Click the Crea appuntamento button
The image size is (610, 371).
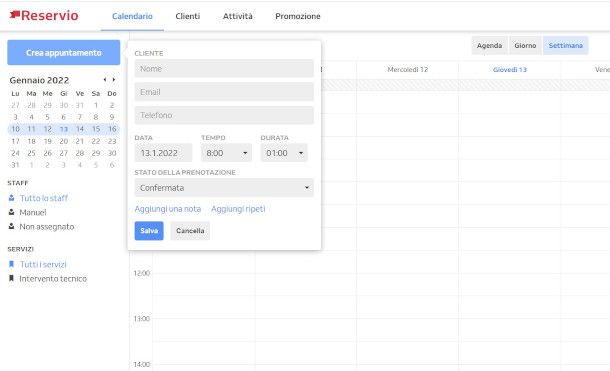(64, 52)
